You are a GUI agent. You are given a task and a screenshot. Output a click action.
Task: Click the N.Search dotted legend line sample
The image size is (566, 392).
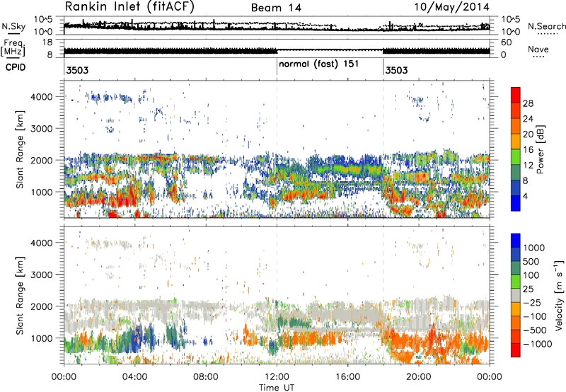548,34
